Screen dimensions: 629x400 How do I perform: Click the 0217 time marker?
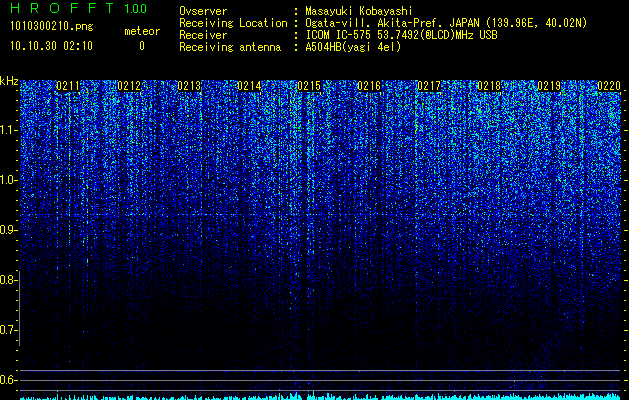click(x=429, y=86)
